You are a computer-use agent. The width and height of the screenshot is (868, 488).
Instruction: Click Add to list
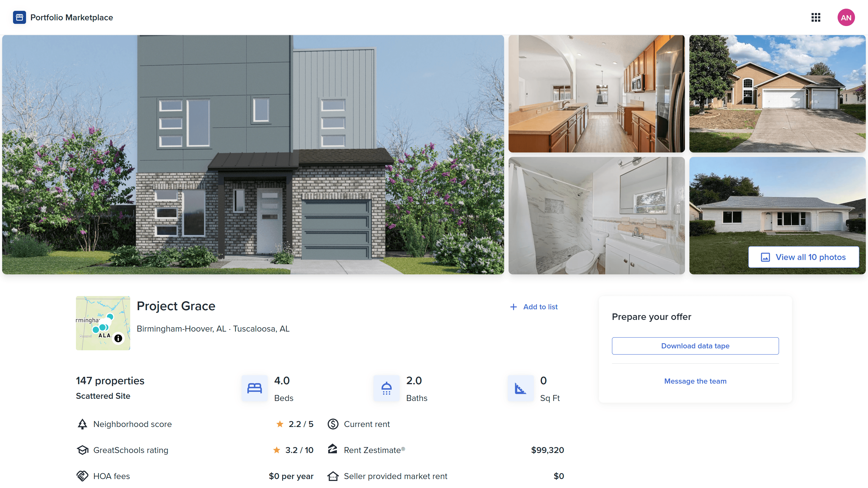[x=534, y=307]
